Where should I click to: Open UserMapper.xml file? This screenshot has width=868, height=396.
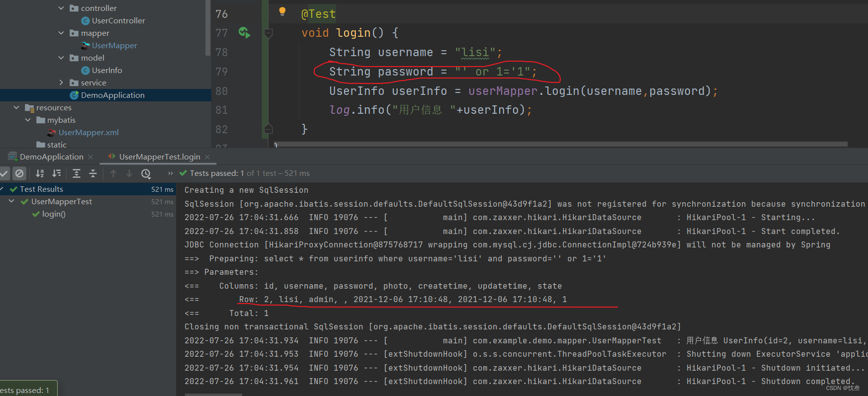[88, 132]
